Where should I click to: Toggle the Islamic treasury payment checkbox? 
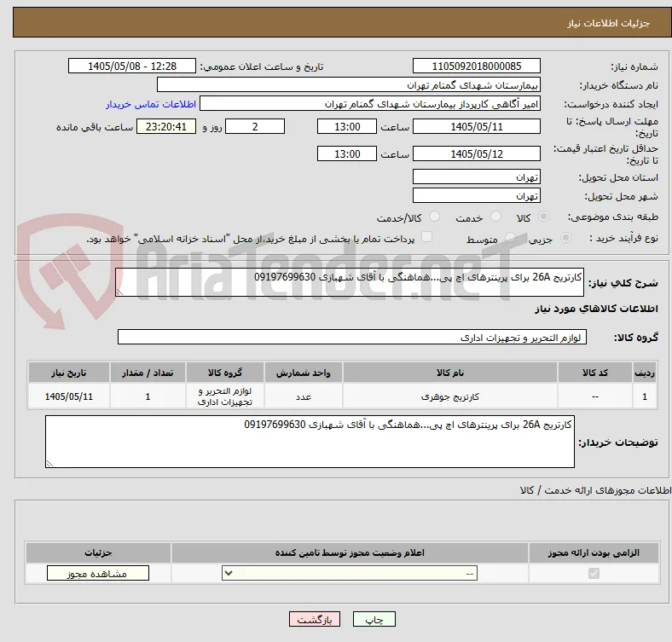click(426, 237)
